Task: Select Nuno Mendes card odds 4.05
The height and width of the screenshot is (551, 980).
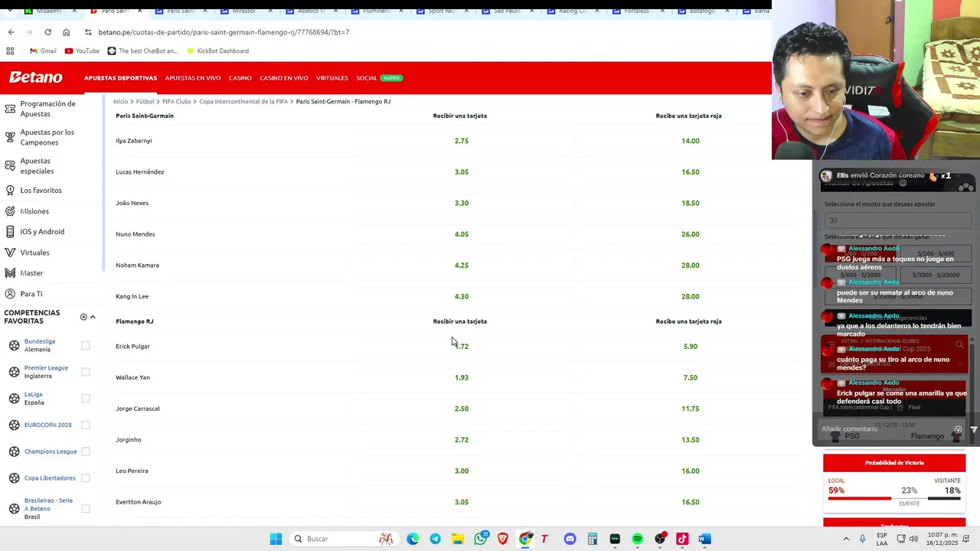Action: click(x=461, y=234)
